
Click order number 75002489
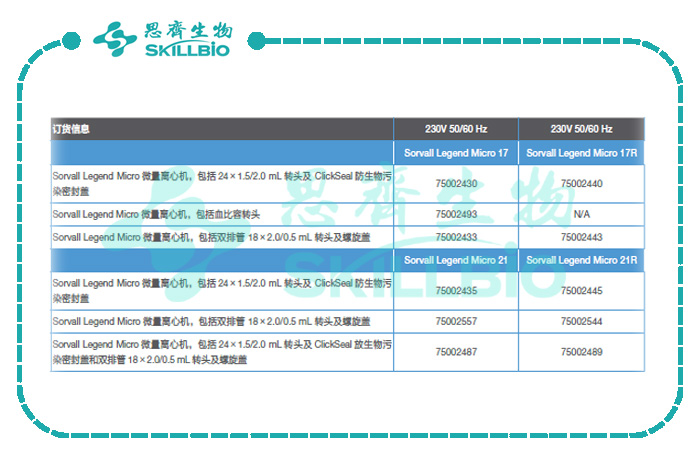pos(582,352)
